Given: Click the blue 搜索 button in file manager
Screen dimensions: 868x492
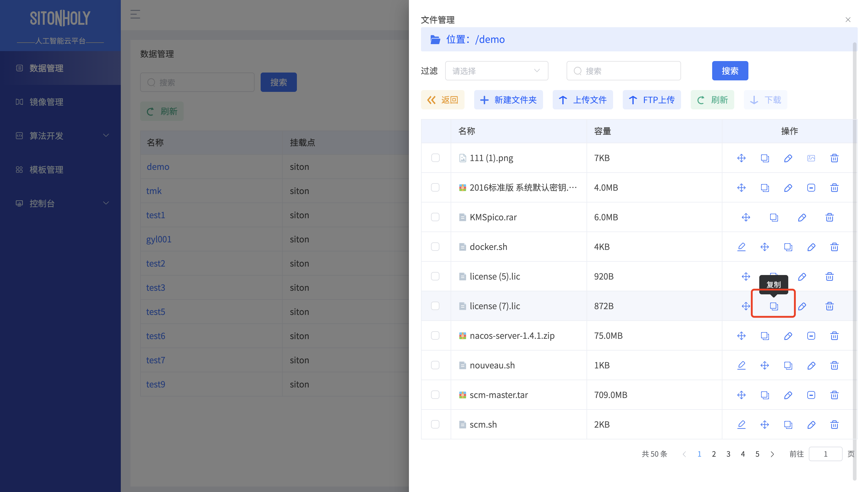Looking at the screenshot, I should 730,71.
